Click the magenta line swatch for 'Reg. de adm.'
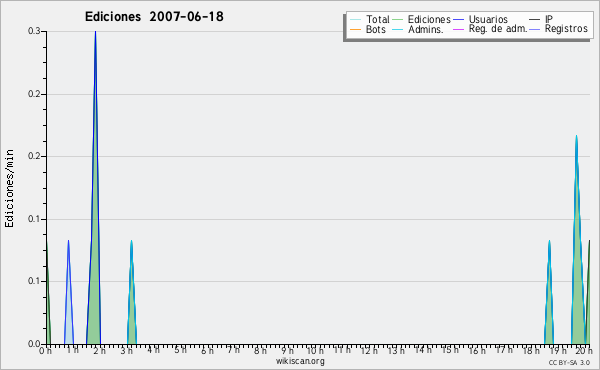The width and height of the screenshot is (600, 370). (x=458, y=29)
